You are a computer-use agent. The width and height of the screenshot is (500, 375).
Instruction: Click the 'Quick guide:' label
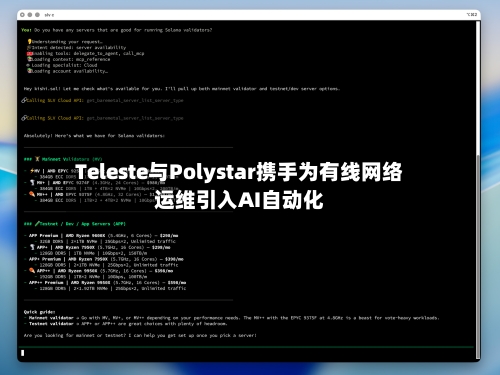[39, 312]
